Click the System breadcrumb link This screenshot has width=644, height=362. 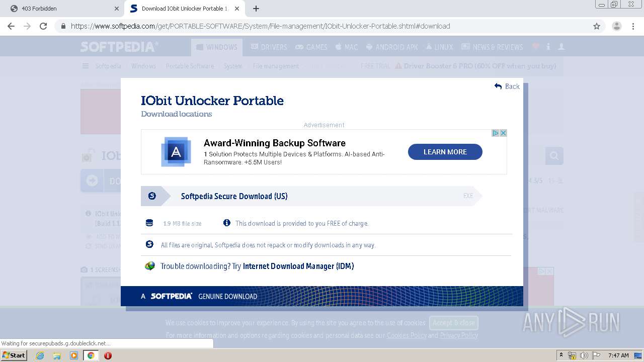coord(233,66)
